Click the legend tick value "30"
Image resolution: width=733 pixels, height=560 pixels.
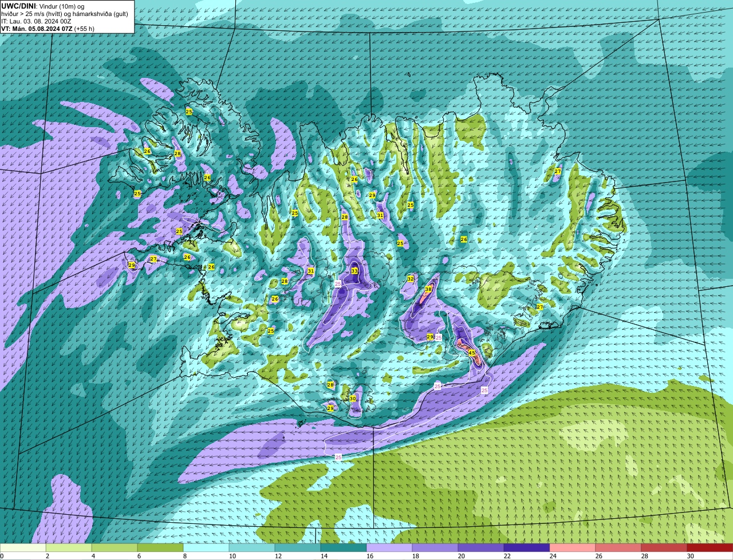point(690,556)
